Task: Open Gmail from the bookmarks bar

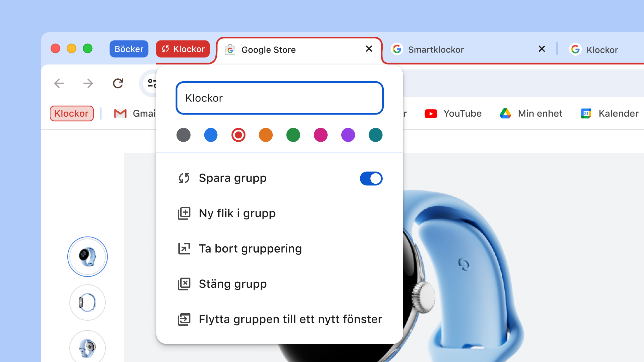Action: [x=121, y=114]
